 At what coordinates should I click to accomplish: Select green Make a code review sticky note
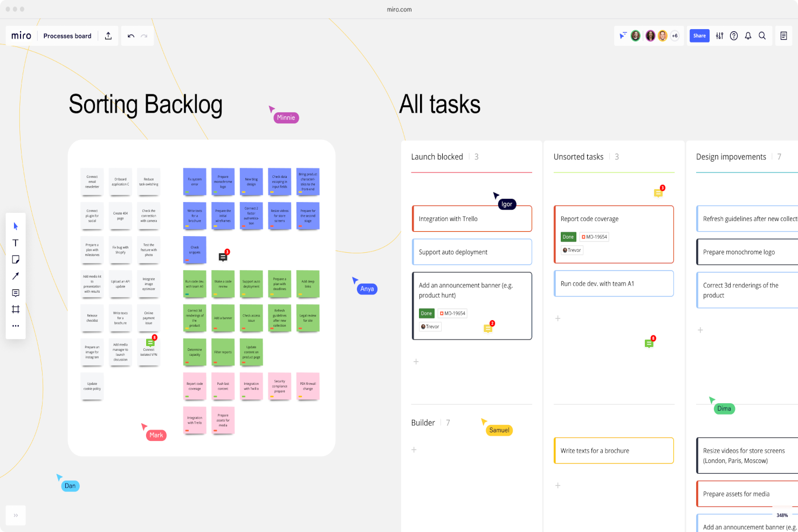pyautogui.click(x=223, y=284)
